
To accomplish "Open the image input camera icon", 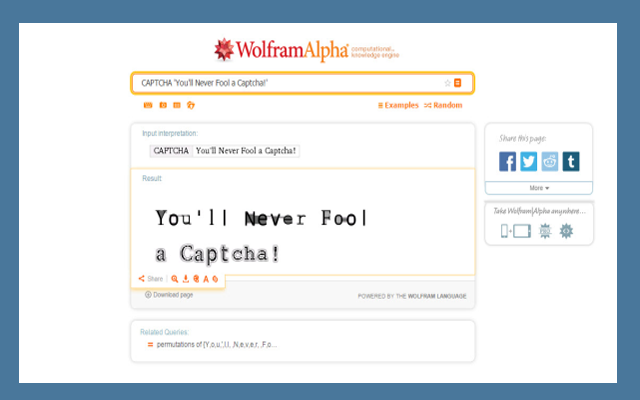I will 163,105.
